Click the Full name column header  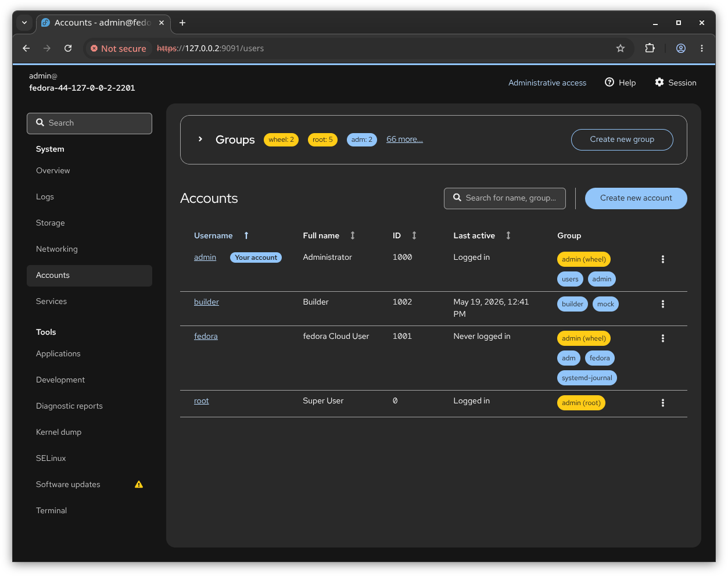coord(321,235)
